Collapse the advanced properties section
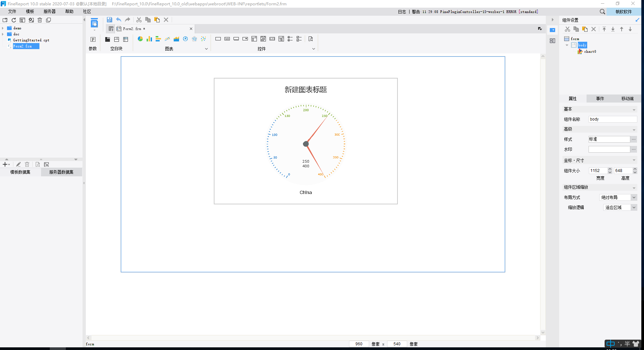The height and width of the screenshot is (350, 644). click(634, 130)
